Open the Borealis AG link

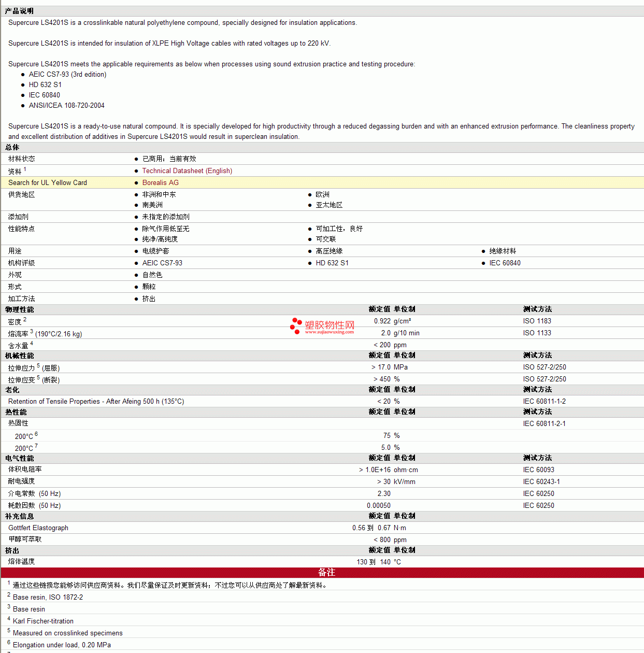tap(161, 182)
